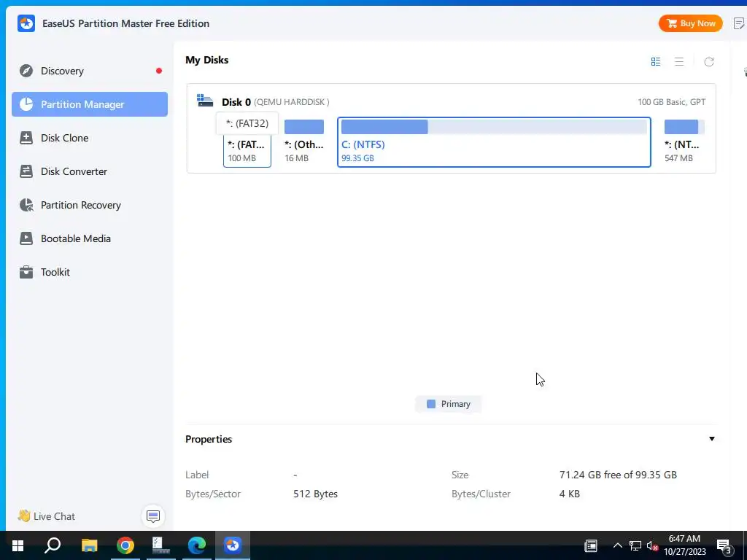The image size is (747, 560).
Task: Open Bootable Media section
Action: tap(90, 238)
